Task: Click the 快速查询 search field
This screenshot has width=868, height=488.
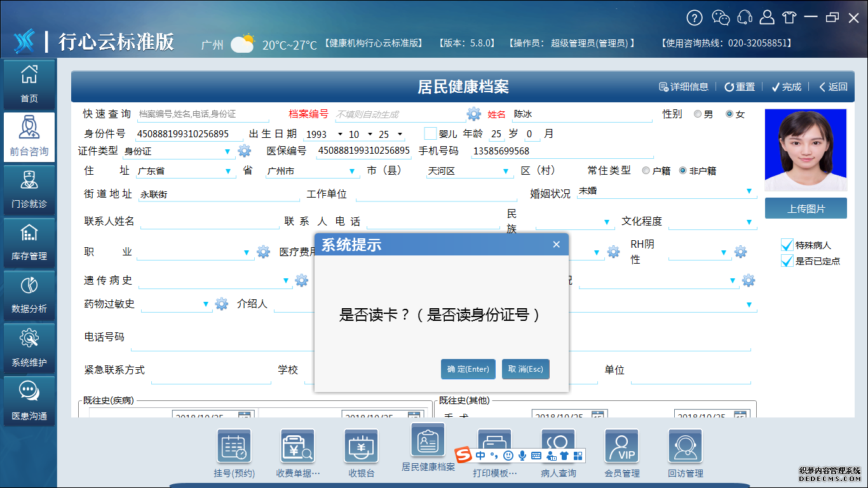Action: point(203,114)
